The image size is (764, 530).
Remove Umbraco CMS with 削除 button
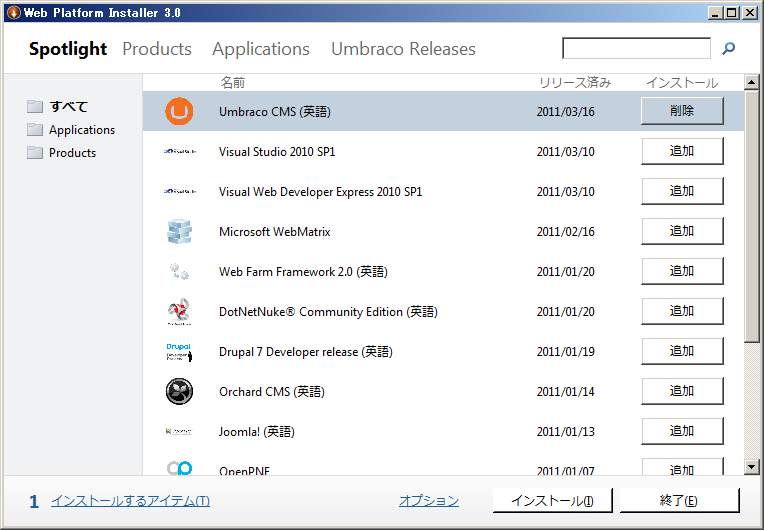[x=682, y=111]
